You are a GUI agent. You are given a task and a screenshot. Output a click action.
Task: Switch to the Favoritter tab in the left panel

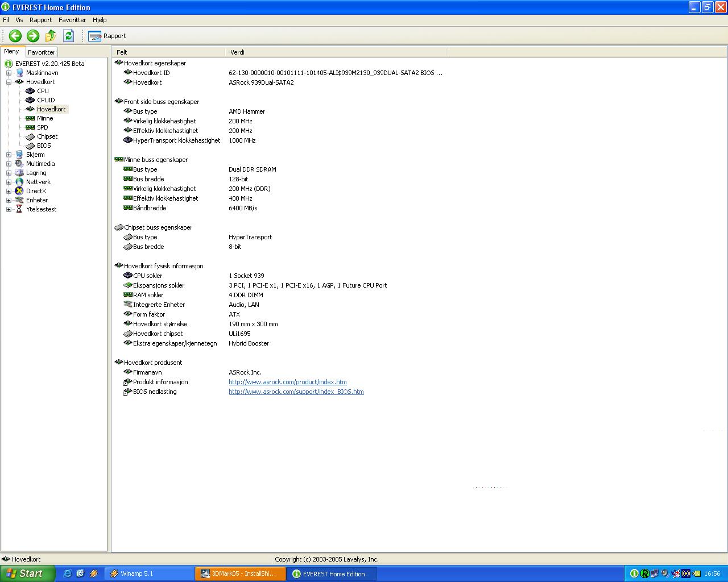42,52
